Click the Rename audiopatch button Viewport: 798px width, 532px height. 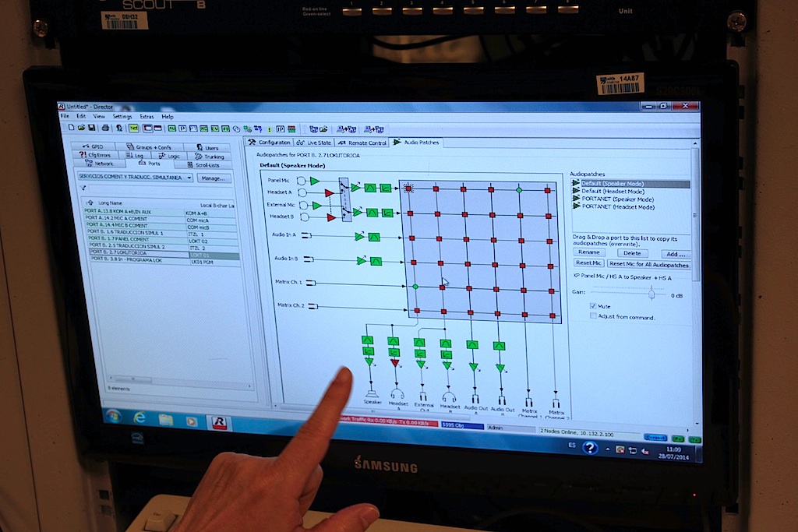589,252
